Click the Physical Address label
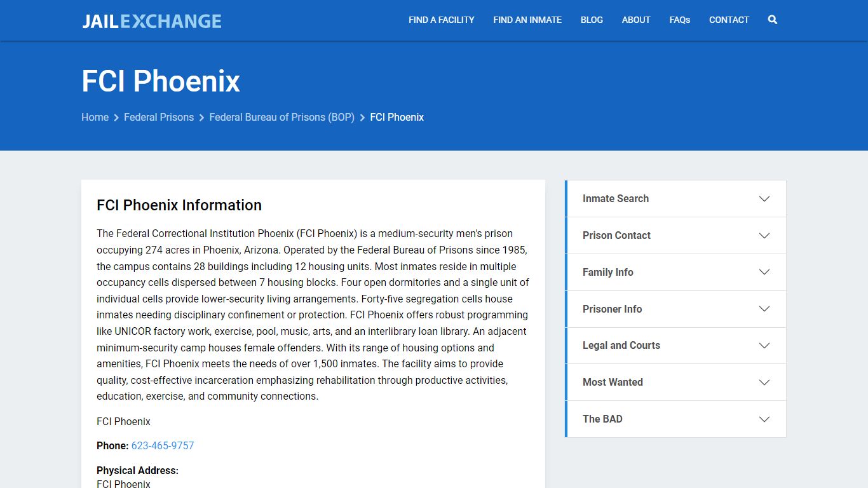Image resolution: width=868 pixels, height=488 pixels. 137,470
